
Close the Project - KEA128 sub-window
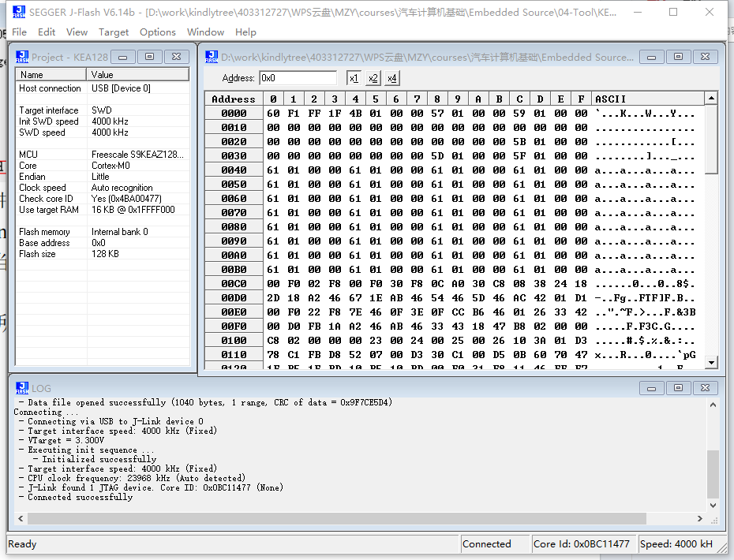[176, 57]
